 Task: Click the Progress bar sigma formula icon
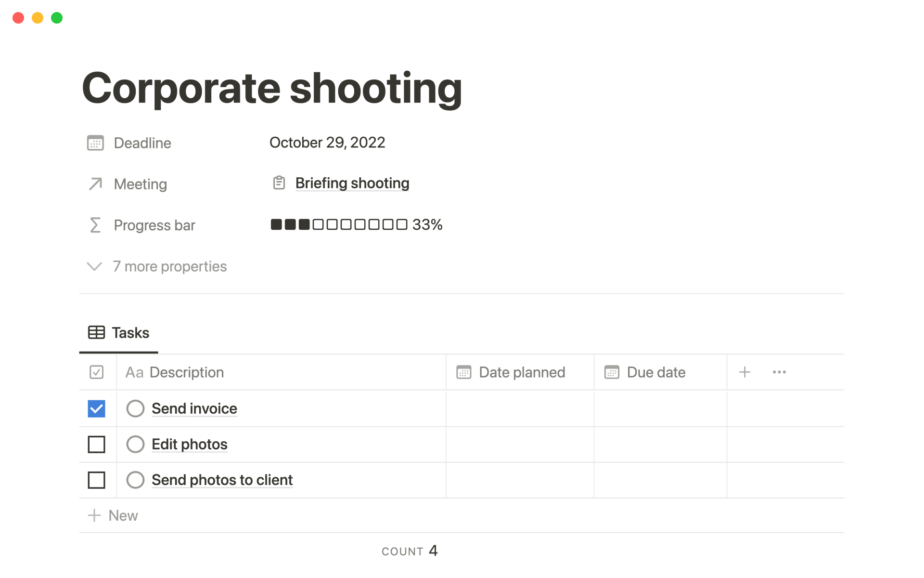[x=95, y=225]
